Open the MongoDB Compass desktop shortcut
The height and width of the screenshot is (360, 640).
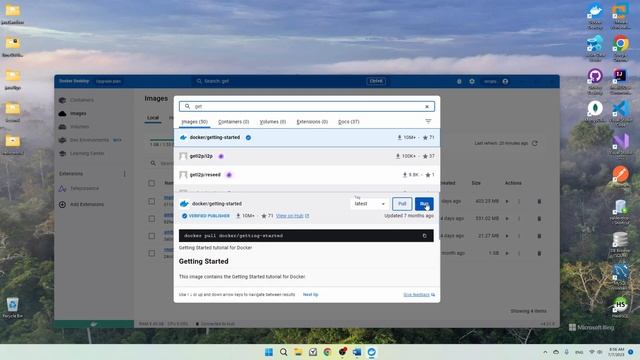pyautogui.click(x=595, y=112)
